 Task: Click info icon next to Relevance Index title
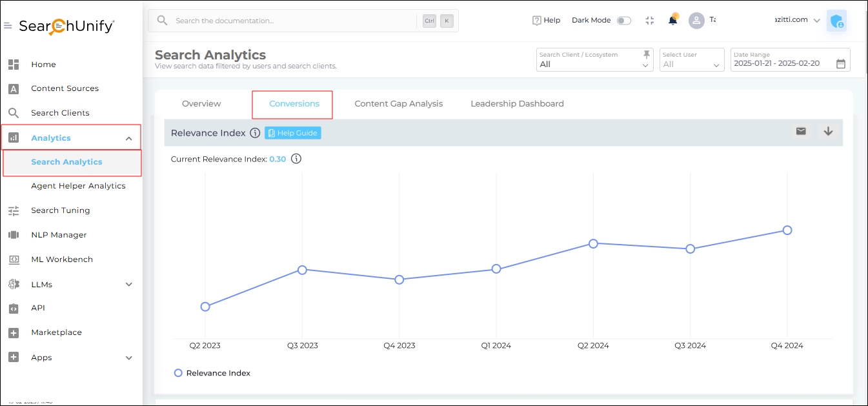[x=255, y=133]
